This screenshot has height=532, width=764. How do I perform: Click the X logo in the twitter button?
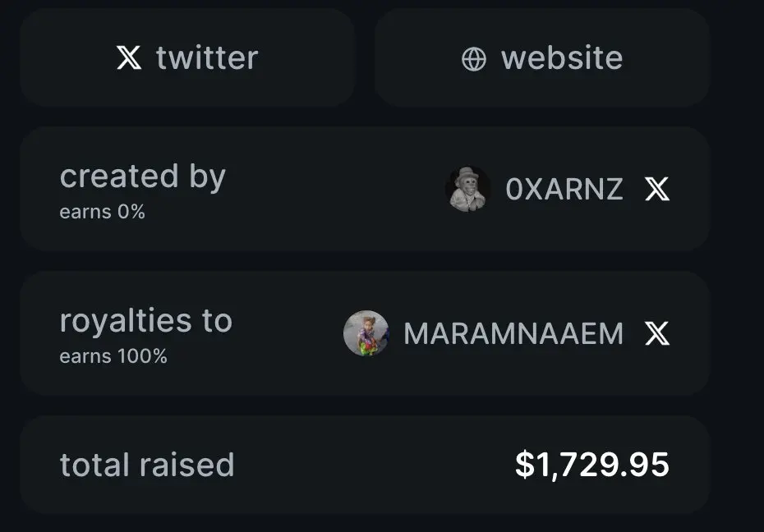tap(129, 57)
